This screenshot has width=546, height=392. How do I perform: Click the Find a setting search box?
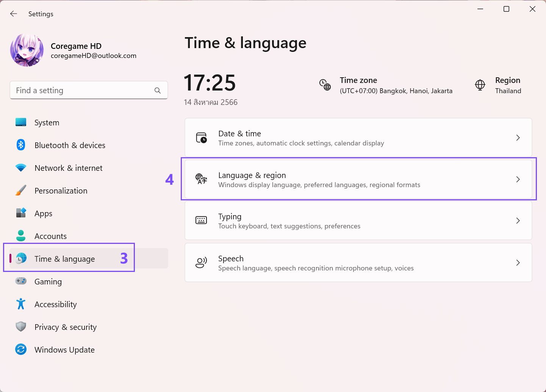[89, 90]
